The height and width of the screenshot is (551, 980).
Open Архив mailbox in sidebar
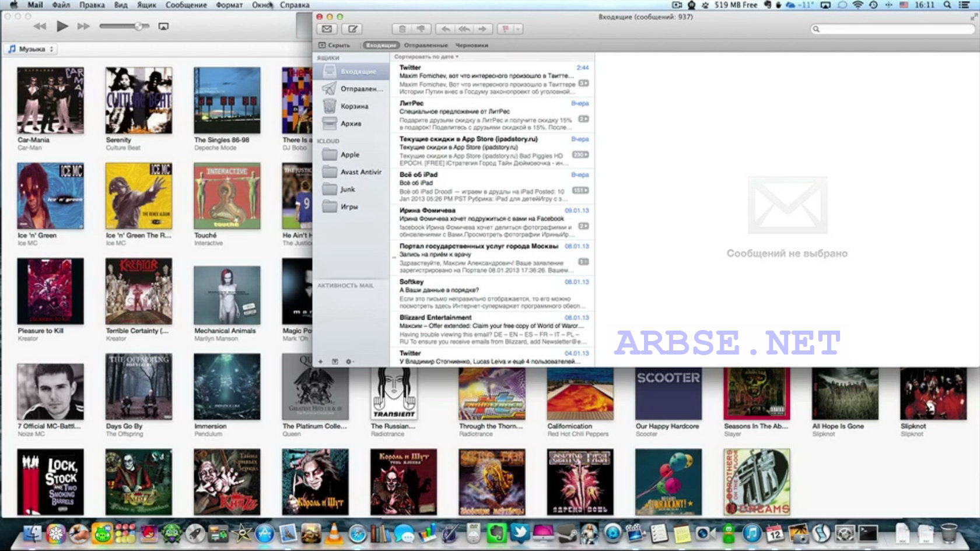tap(351, 124)
